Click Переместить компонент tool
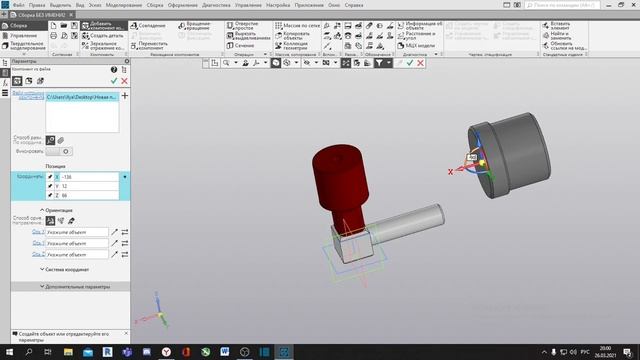 (149, 45)
